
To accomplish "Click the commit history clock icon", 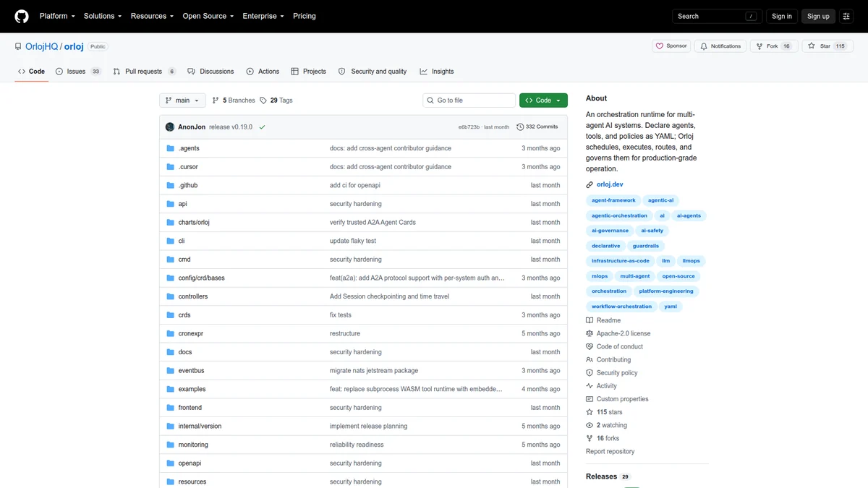I will pos(520,127).
